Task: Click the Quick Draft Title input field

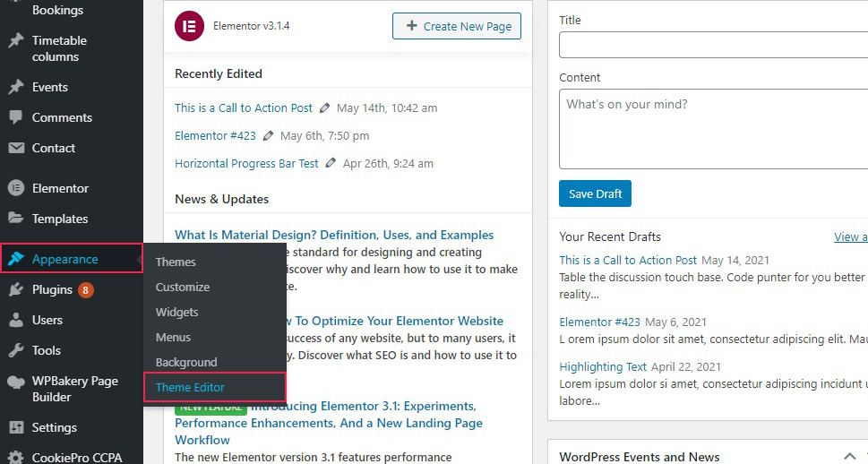Action: tap(714, 45)
